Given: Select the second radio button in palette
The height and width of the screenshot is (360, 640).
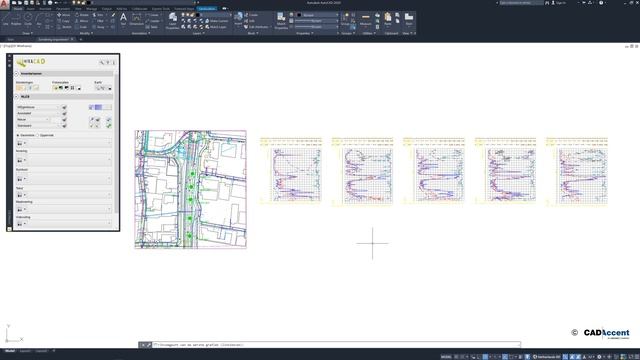Looking at the screenshot, I should 38,135.
